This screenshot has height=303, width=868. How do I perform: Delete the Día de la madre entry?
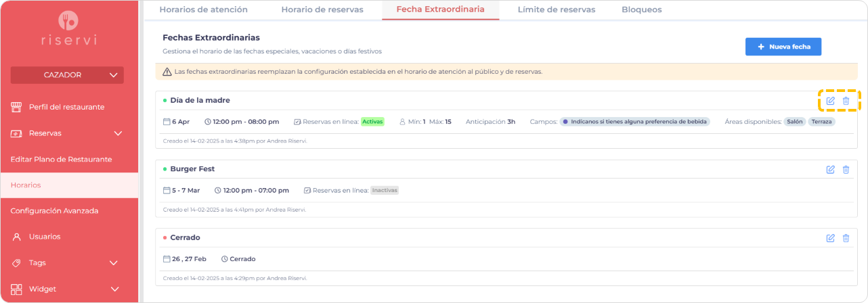point(846,101)
